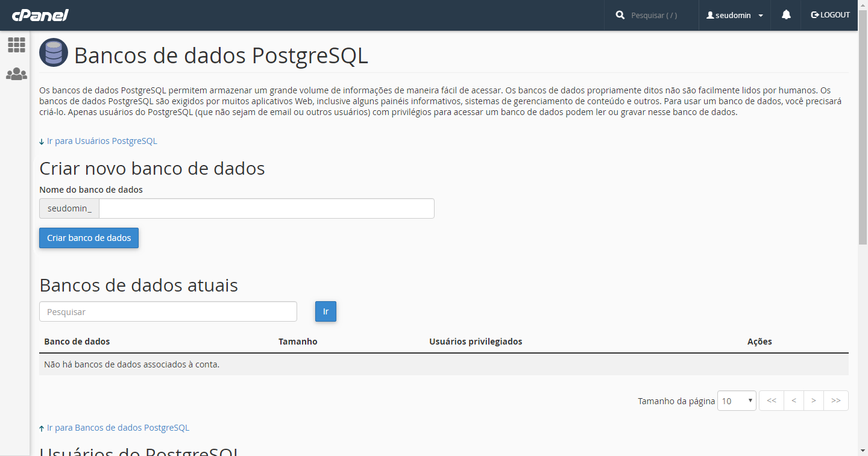
Task: Go to previous page with < button
Action: [794, 401]
